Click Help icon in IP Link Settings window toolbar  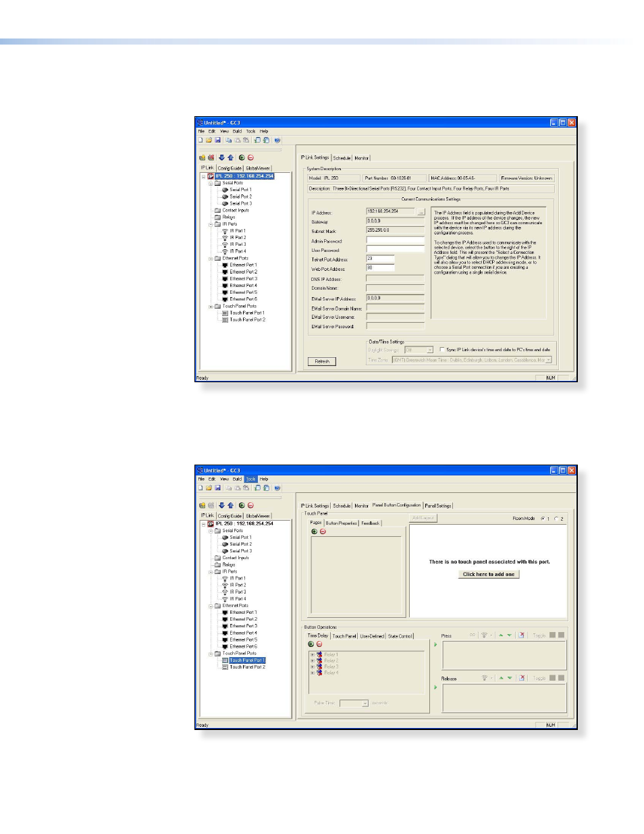277,140
